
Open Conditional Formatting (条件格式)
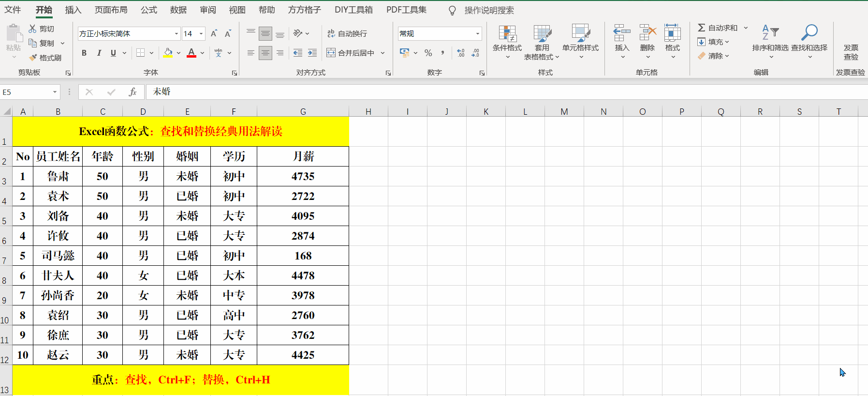pos(507,42)
